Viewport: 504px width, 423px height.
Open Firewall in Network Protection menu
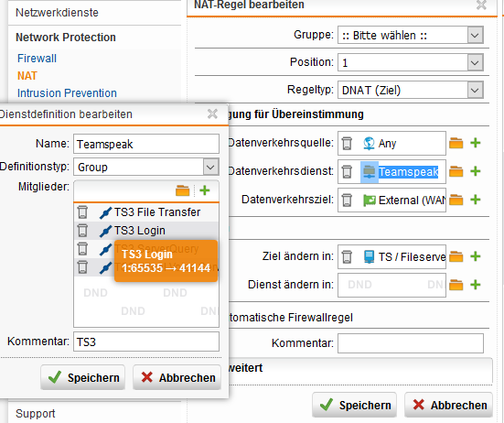[37, 59]
